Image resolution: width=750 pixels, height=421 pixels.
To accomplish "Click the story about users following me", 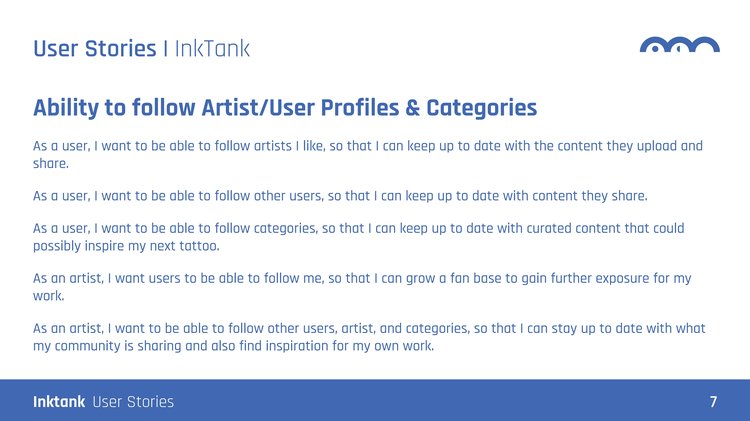I will pos(361,278).
